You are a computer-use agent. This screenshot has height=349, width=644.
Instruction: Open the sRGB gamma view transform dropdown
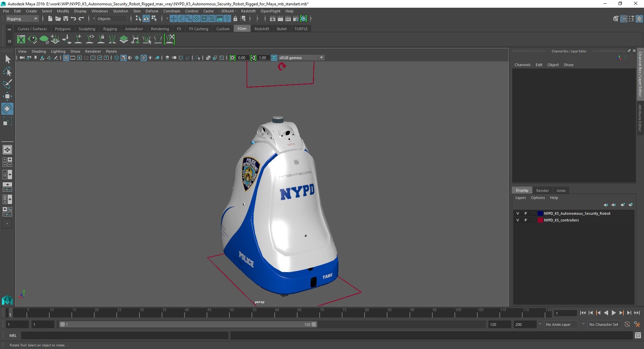click(301, 58)
